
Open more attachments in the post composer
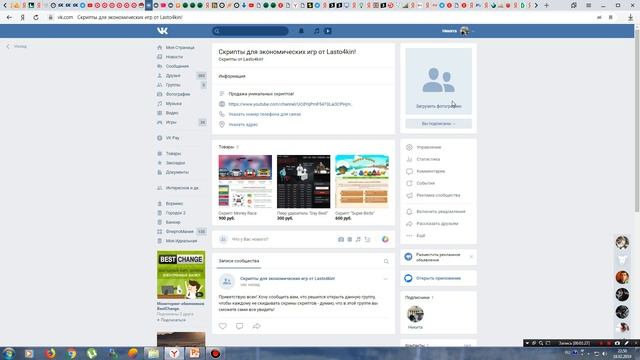[367, 240]
